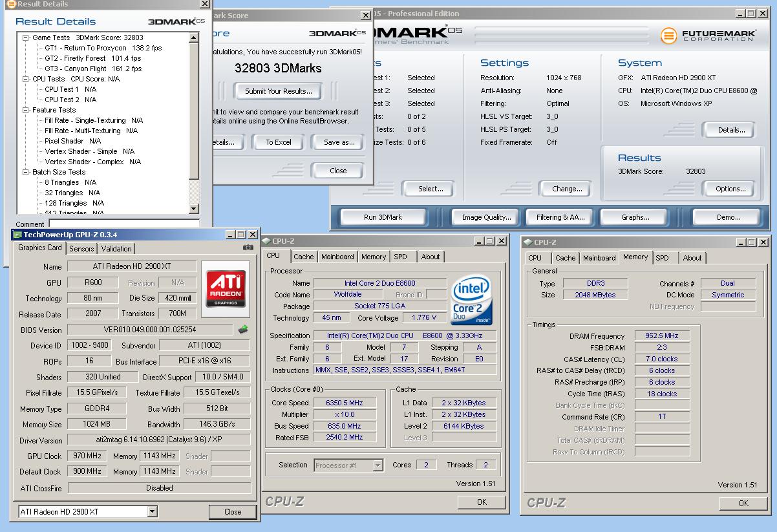Viewport: 777px width, 532px height.
Task: Open the Cache tab in left CPU-Z window
Action: (303, 257)
